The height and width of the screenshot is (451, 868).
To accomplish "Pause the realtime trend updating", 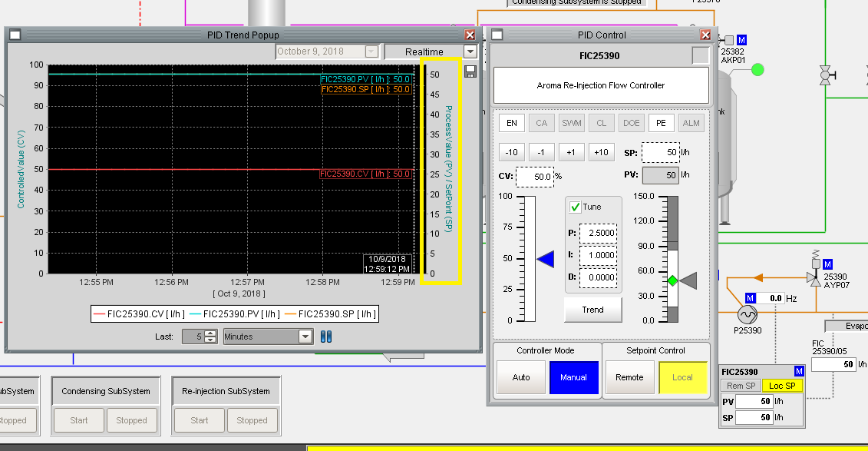I will pyautogui.click(x=325, y=337).
